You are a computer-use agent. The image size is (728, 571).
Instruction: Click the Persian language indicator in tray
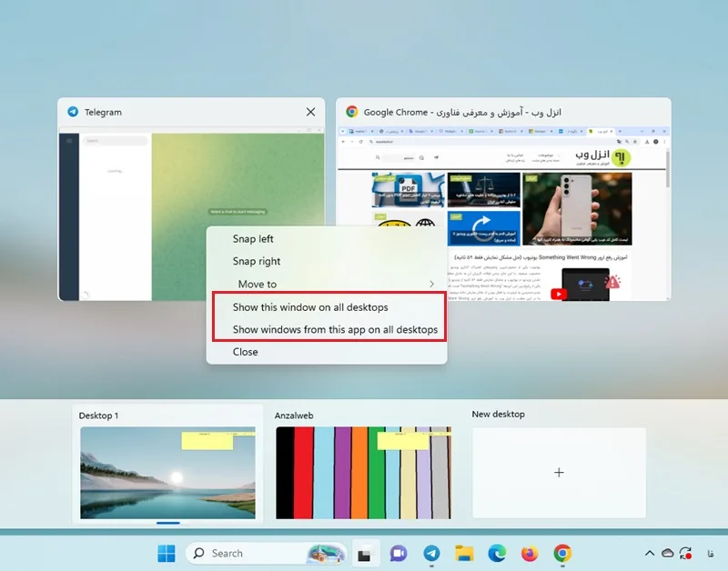point(711,554)
